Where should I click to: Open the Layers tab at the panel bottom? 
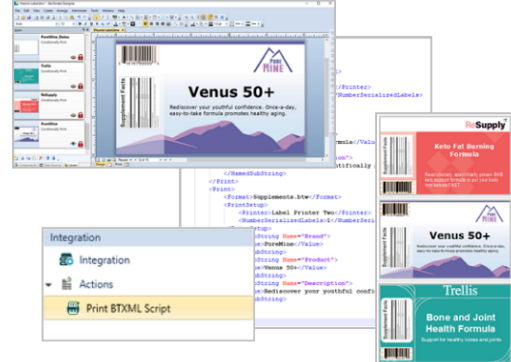coord(71,165)
